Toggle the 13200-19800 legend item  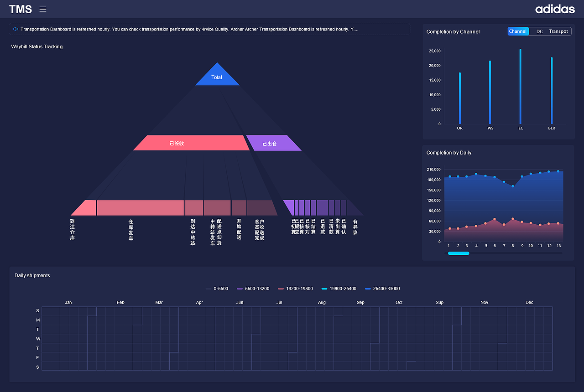coord(295,289)
